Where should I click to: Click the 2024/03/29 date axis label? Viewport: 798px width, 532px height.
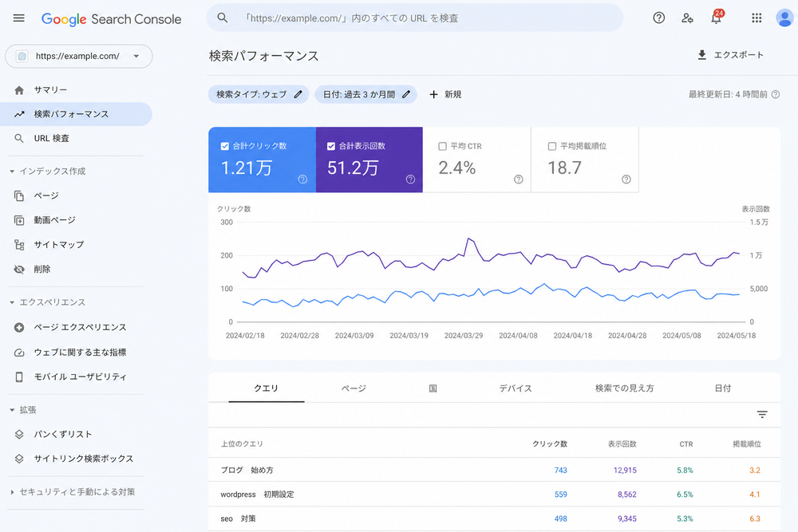click(x=464, y=336)
